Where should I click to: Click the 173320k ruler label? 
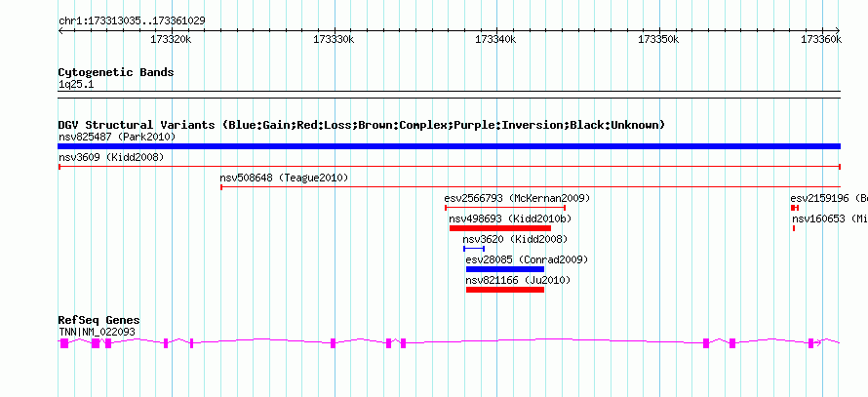click(171, 39)
